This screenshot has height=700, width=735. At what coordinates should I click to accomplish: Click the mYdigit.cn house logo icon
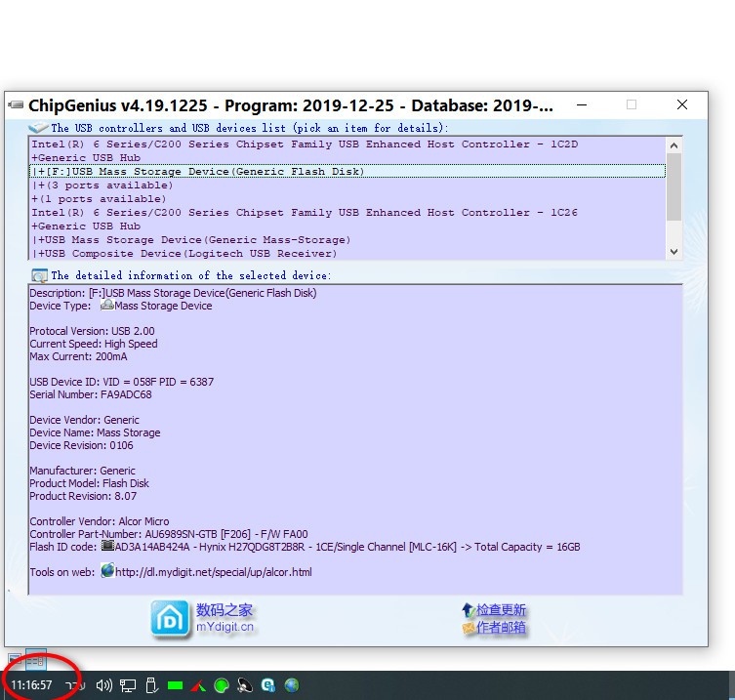170,618
